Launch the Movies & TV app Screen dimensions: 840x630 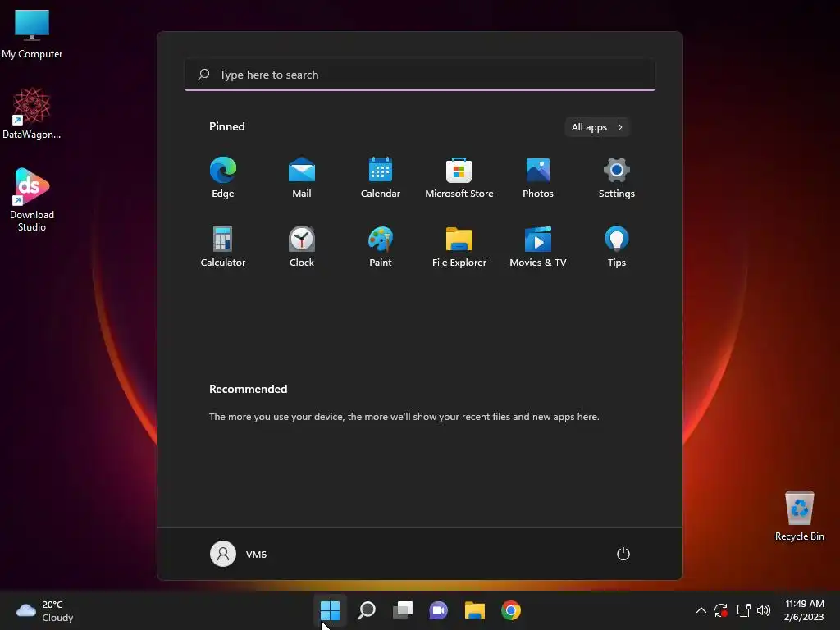pyautogui.click(x=538, y=246)
